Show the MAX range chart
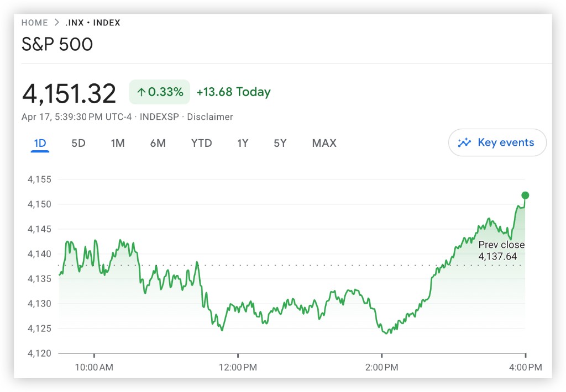Viewport: 566px width, 392px height. 324,144
